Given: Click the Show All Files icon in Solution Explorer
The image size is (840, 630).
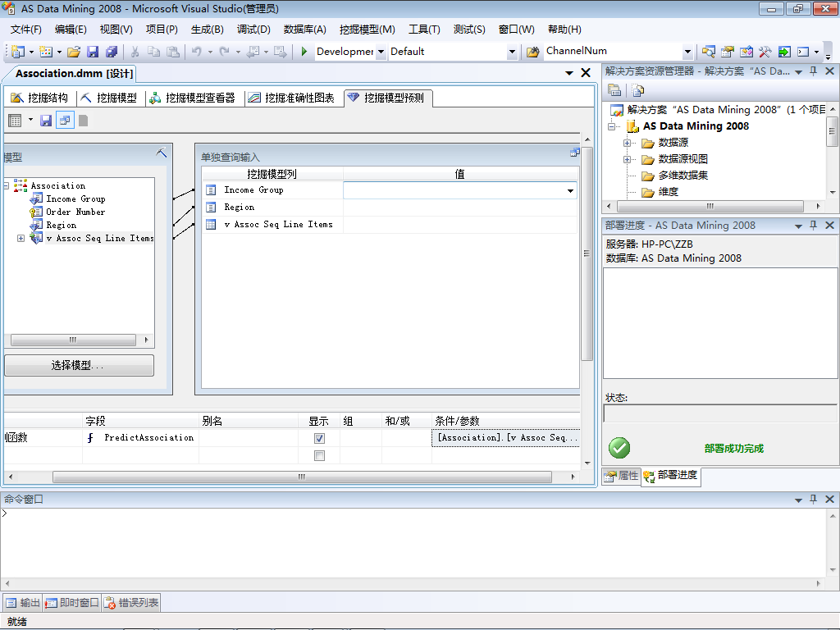Looking at the screenshot, I should (x=637, y=90).
